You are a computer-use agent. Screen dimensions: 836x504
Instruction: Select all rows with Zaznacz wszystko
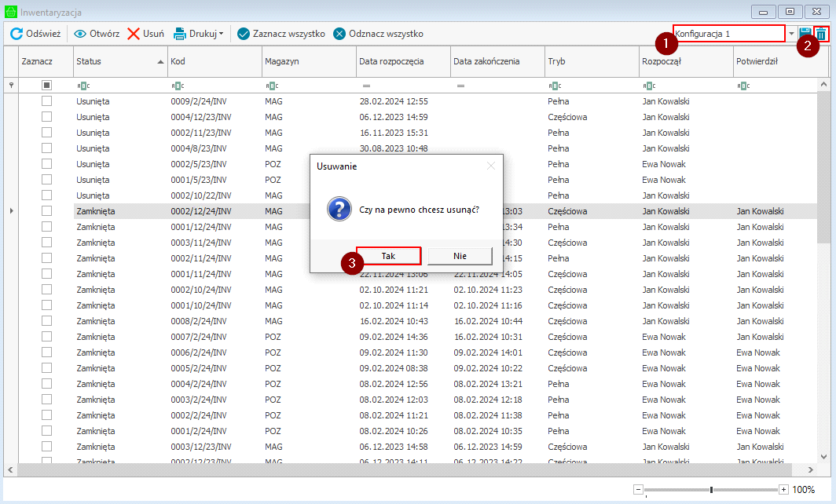coord(281,34)
